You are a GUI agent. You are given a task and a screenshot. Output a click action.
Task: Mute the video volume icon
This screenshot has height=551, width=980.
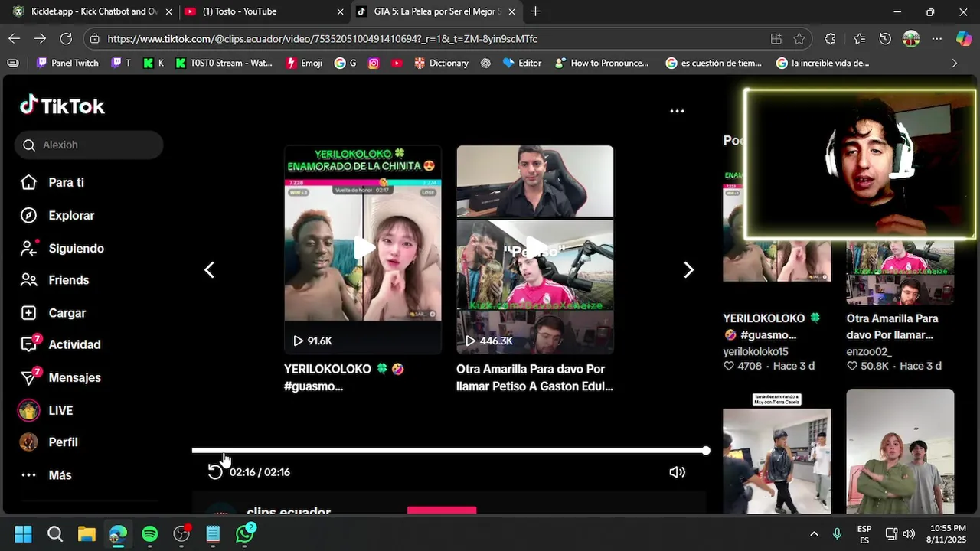coord(677,472)
